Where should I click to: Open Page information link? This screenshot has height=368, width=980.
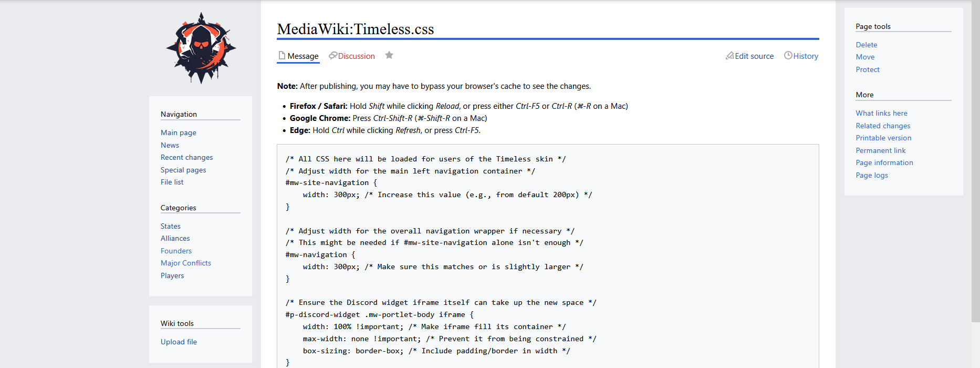[x=884, y=162]
